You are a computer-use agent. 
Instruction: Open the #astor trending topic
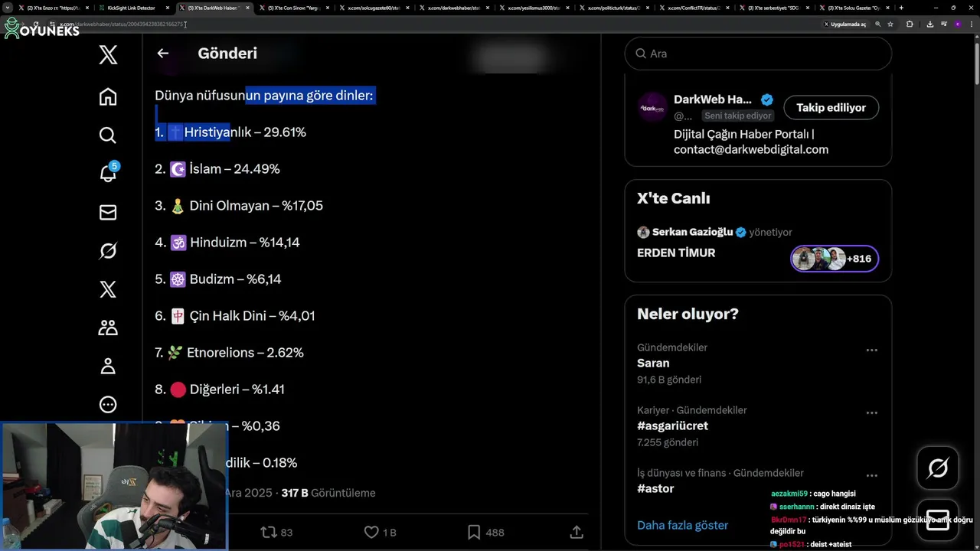tap(655, 488)
